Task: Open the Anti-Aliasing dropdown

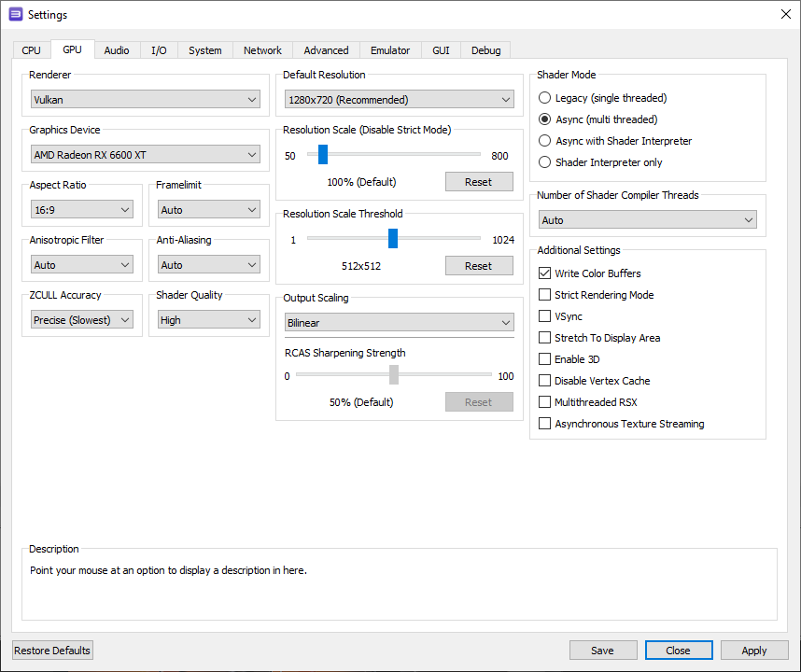Action: tap(208, 264)
